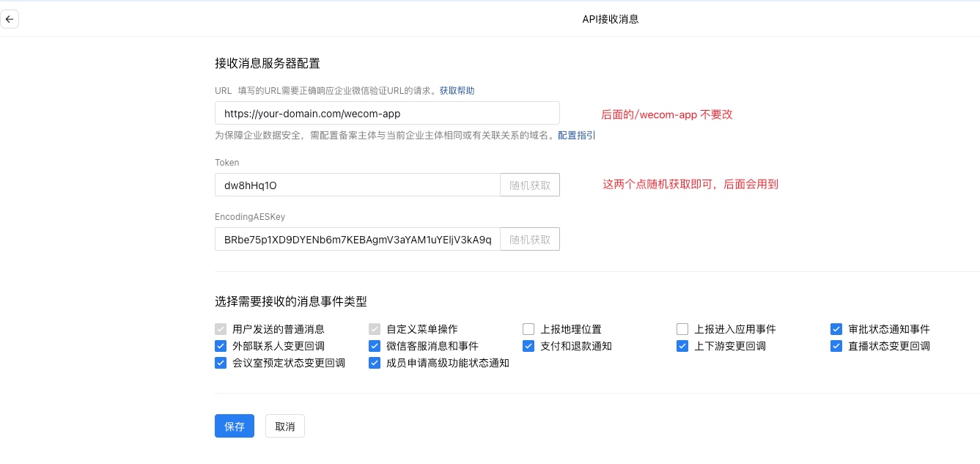This screenshot has height=464, width=980.
Task: Enable the 上报进入应用事件 checkbox
Action: tap(682, 329)
